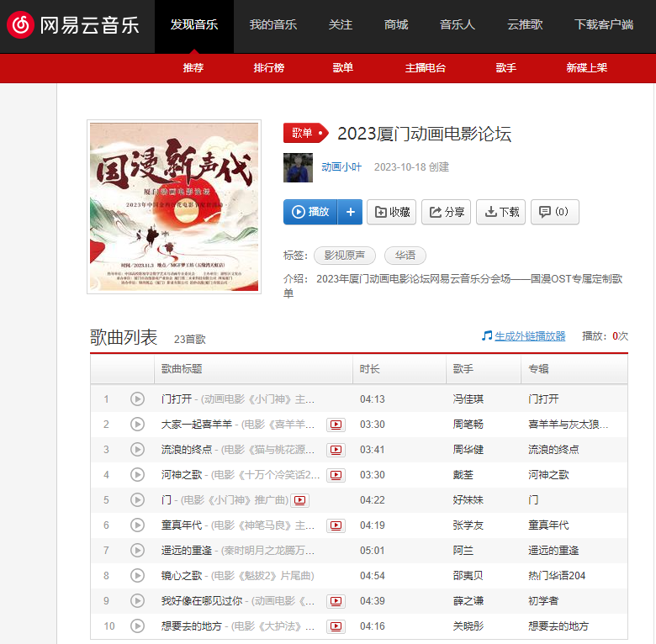Open the 发现音乐 tab
The width and height of the screenshot is (656, 644).
tap(194, 25)
